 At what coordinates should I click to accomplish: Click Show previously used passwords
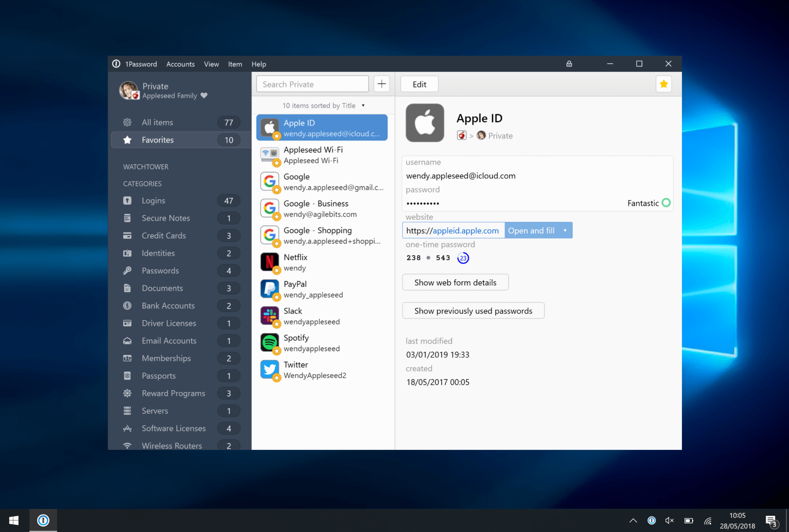click(473, 310)
